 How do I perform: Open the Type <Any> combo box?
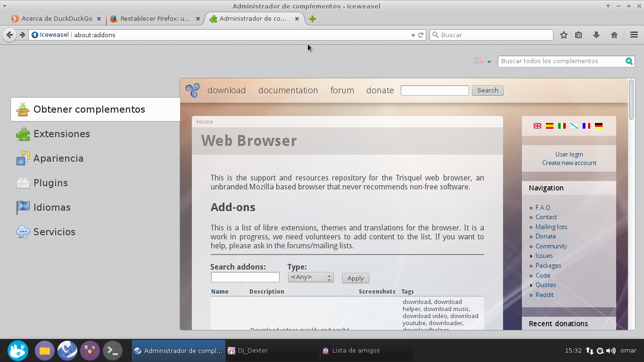coord(311,277)
